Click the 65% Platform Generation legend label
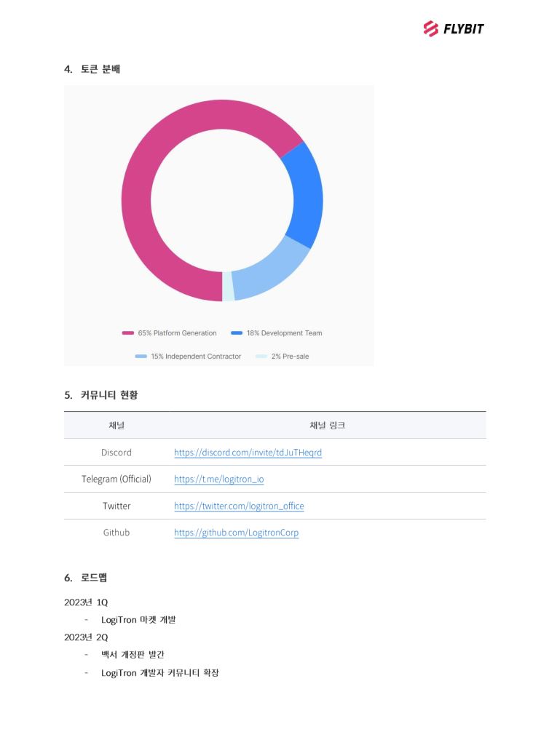Image resolution: width=549 pixels, height=756 pixels. click(177, 333)
